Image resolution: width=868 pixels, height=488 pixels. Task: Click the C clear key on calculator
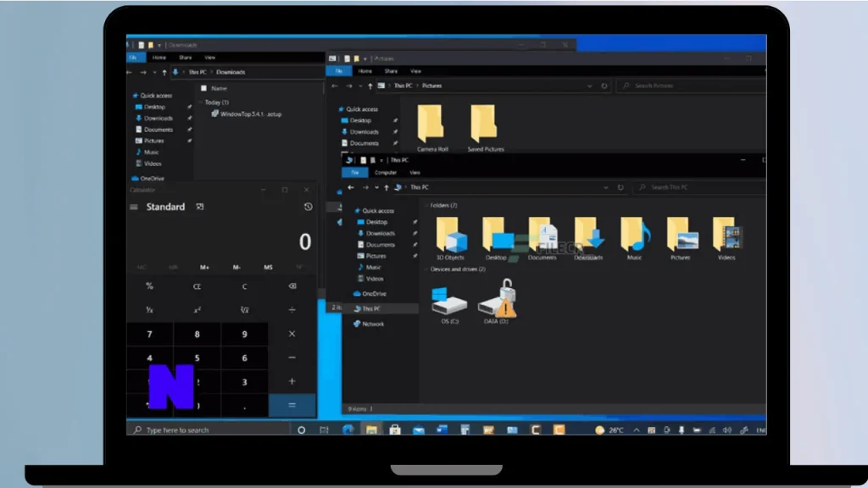coord(244,286)
